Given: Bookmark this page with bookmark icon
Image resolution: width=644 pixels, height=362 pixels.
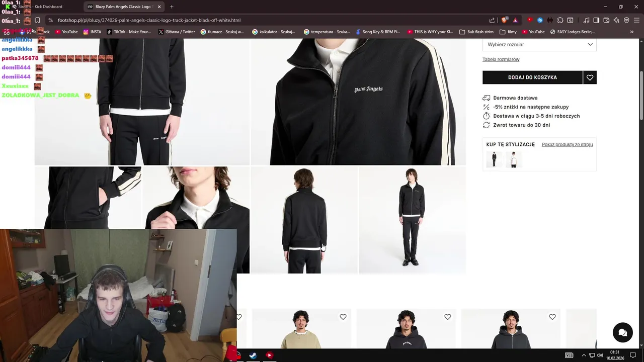Looking at the screenshot, I should tap(37, 20).
